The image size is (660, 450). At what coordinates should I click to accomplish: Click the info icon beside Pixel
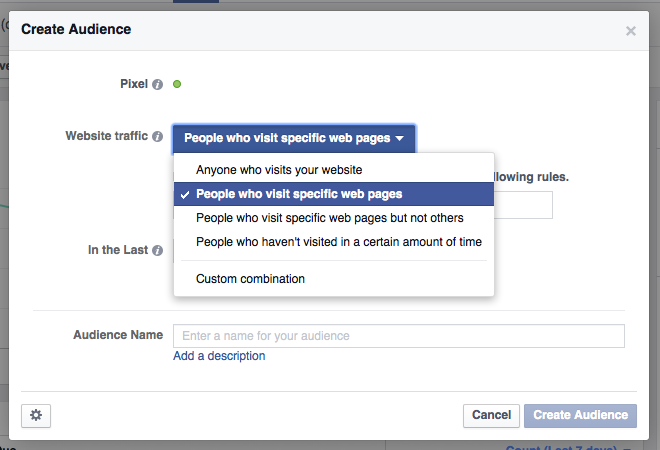click(x=158, y=85)
